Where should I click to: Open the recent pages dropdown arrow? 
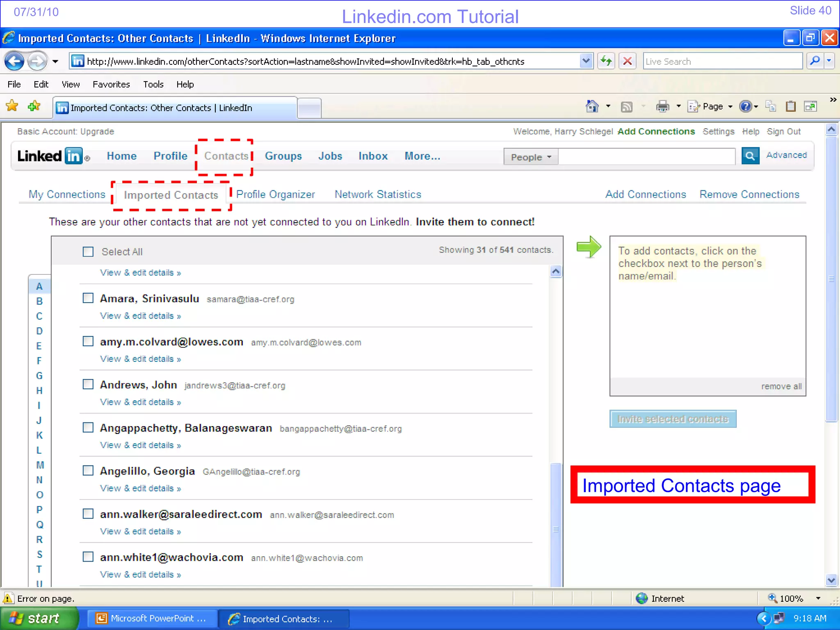55,62
